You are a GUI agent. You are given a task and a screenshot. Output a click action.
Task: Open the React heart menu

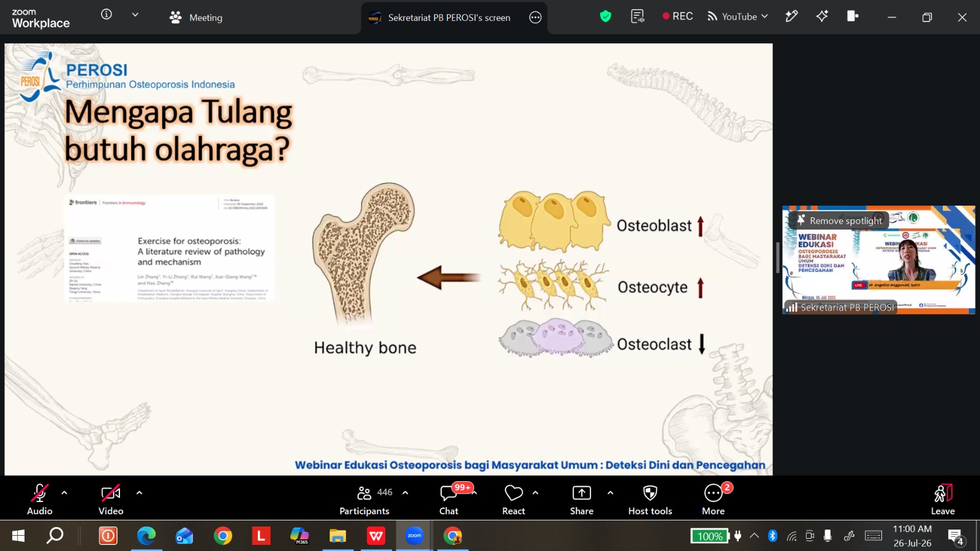click(514, 500)
